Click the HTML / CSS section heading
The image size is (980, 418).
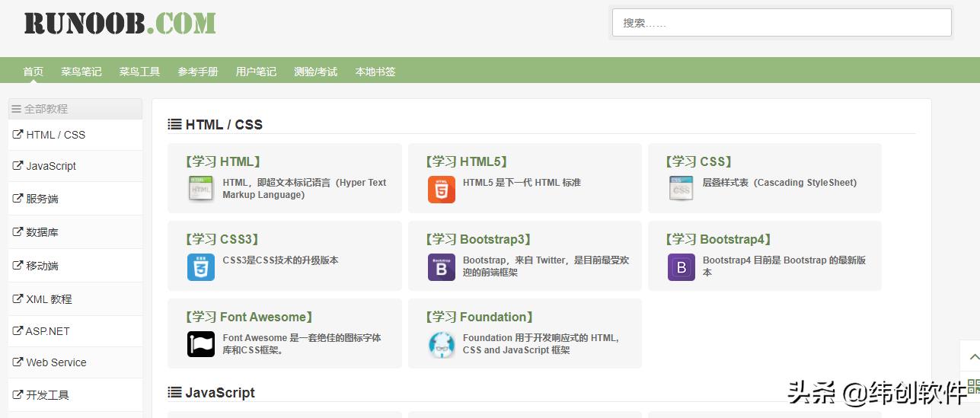point(224,124)
